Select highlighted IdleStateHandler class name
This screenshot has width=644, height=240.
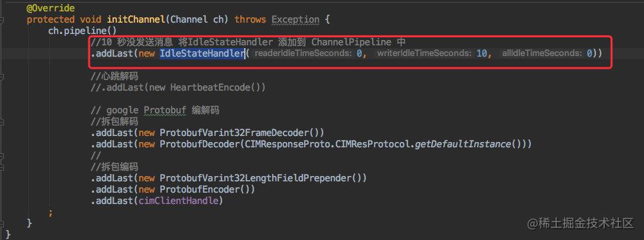point(202,53)
